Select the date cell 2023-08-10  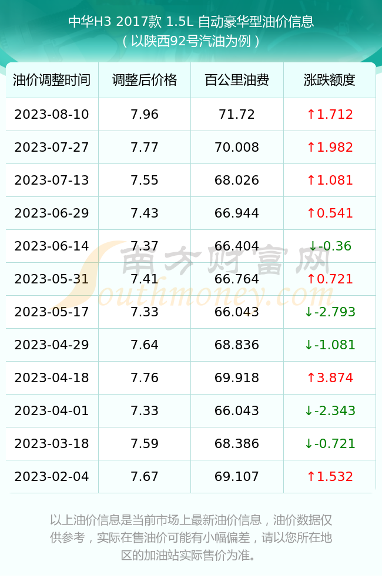coord(52,115)
